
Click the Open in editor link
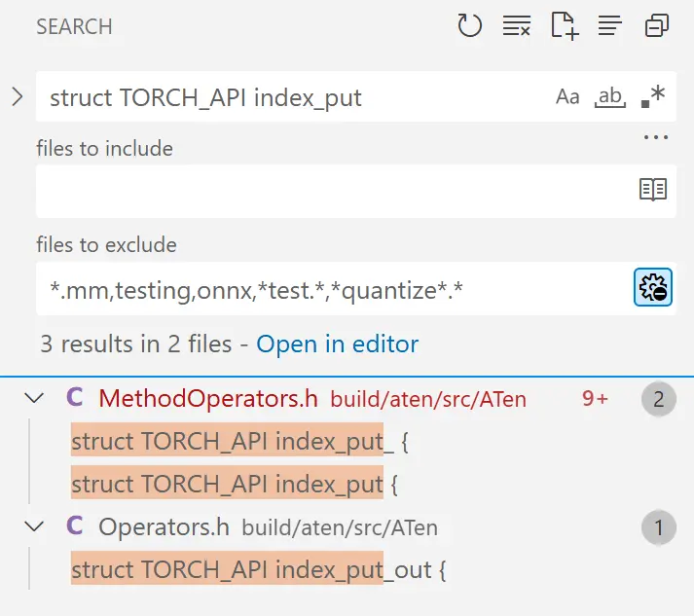(337, 344)
